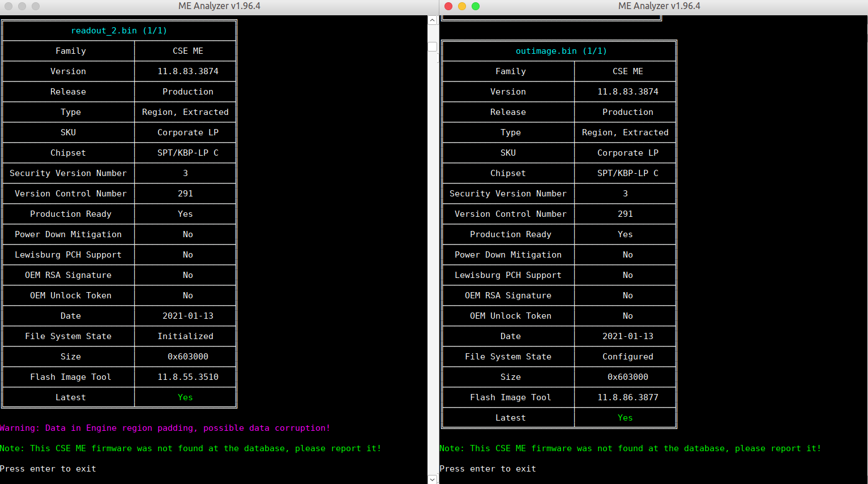Viewport: 868px width, 484px height.
Task: Click the Initialized file system state value
Action: [186, 336]
